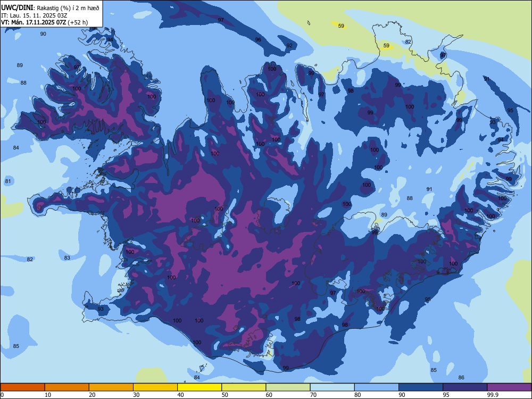The height and width of the screenshot is (399, 532).
Task: Click the purple above-99.9 legend swatch
Action: coord(509,387)
